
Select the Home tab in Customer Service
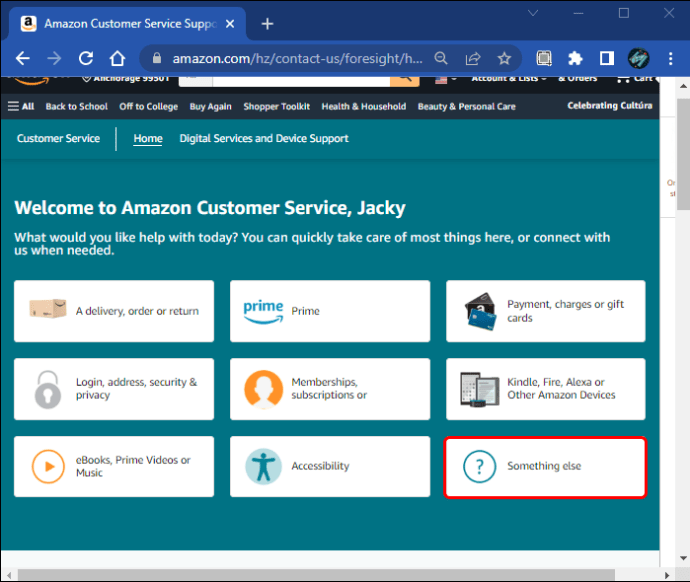(x=148, y=139)
